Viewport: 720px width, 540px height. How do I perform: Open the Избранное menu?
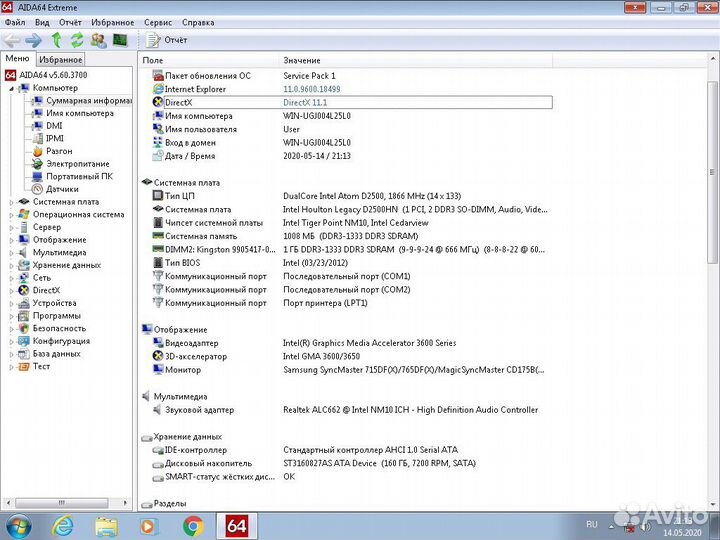coord(112,22)
